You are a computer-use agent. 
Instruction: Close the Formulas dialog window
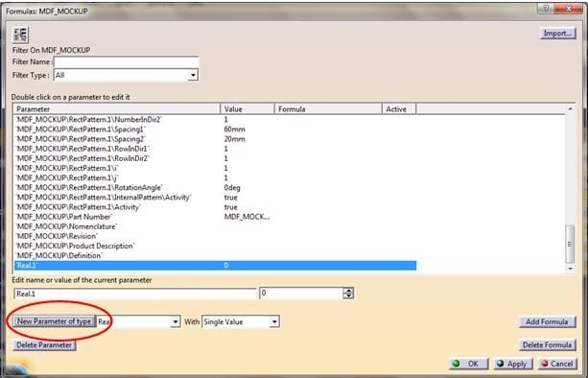click(x=569, y=9)
